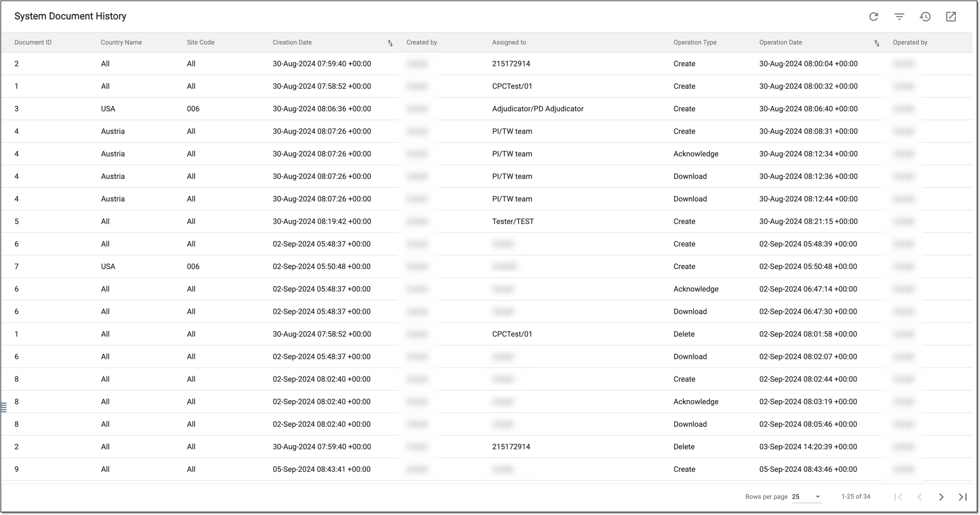Click Create in the 08:02:44 row

coord(684,379)
